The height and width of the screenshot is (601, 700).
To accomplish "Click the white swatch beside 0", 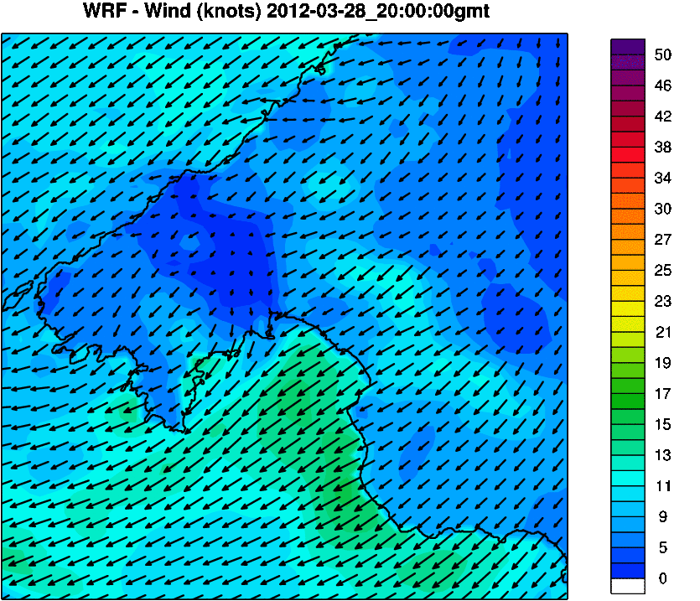I will pos(628,586).
